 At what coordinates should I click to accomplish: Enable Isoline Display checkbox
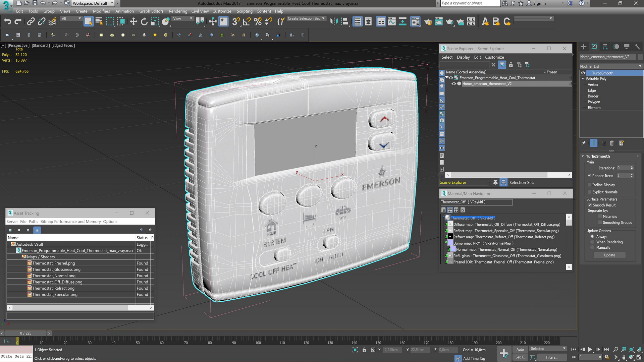pos(590,185)
